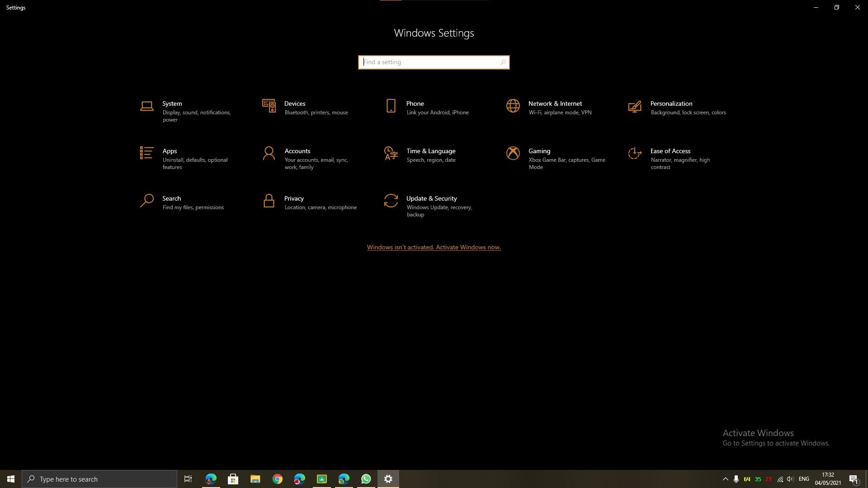Click the Ease of Access icon

635,153
